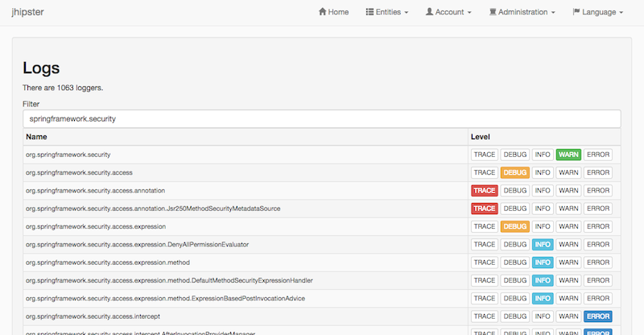The height and width of the screenshot is (335, 644).
Task: Set org.springframework.security.access to ERROR level
Action: pos(598,172)
